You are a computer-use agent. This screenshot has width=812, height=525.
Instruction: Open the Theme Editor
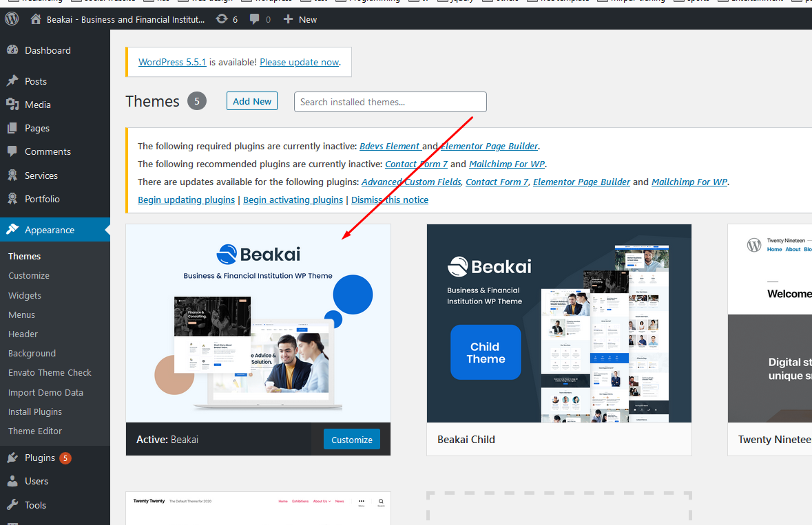pyautogui.click(x=35, y=431)
